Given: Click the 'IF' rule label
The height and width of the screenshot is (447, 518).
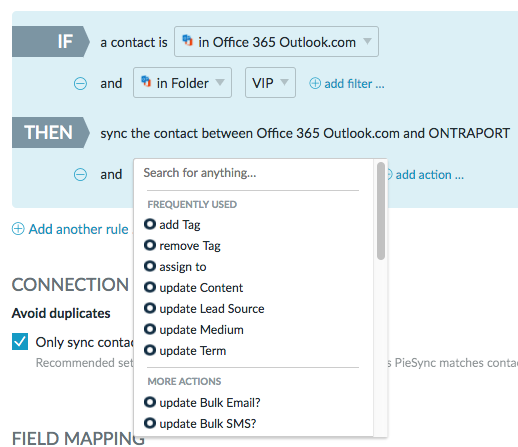Looking at the screenshot, I should [51, 42].
